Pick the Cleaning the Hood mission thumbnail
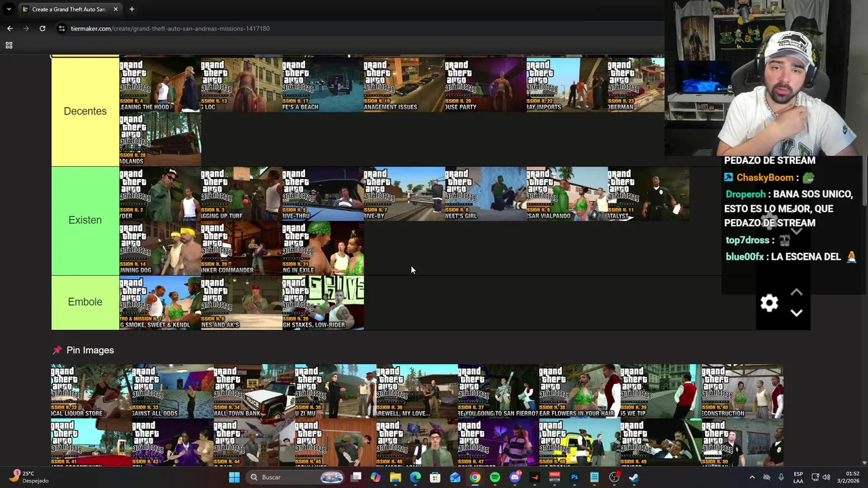Viewport: 868px width, 488px height. 160,85
